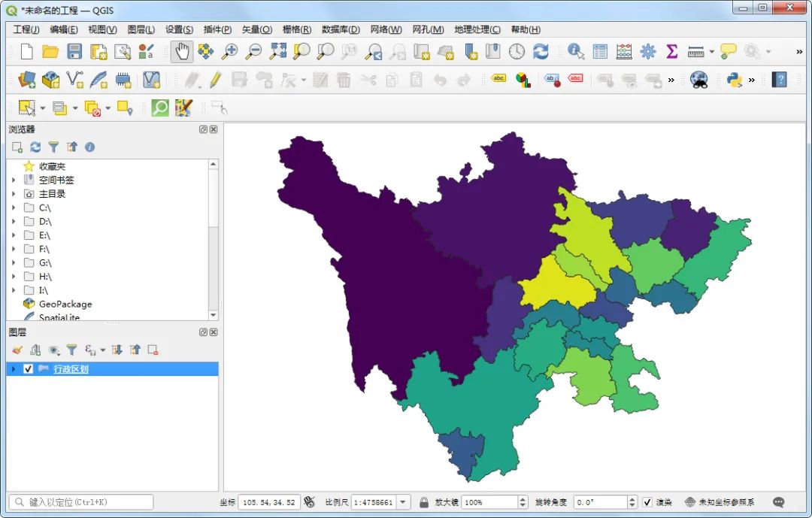The image size is (812, 518).
Task: Toggle visibility of 行政区划 layer
Action: point(28,369)
